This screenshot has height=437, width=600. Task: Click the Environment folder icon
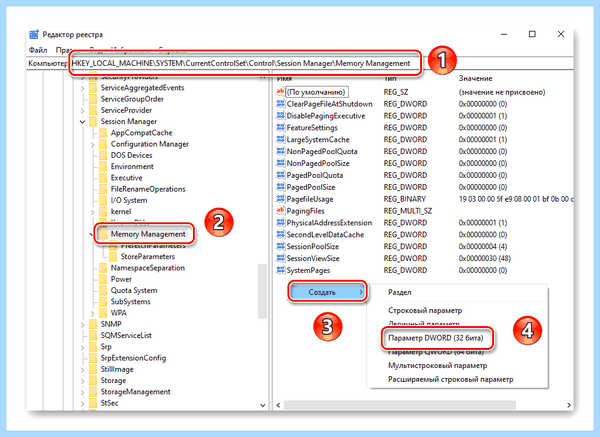coord(103,166)
